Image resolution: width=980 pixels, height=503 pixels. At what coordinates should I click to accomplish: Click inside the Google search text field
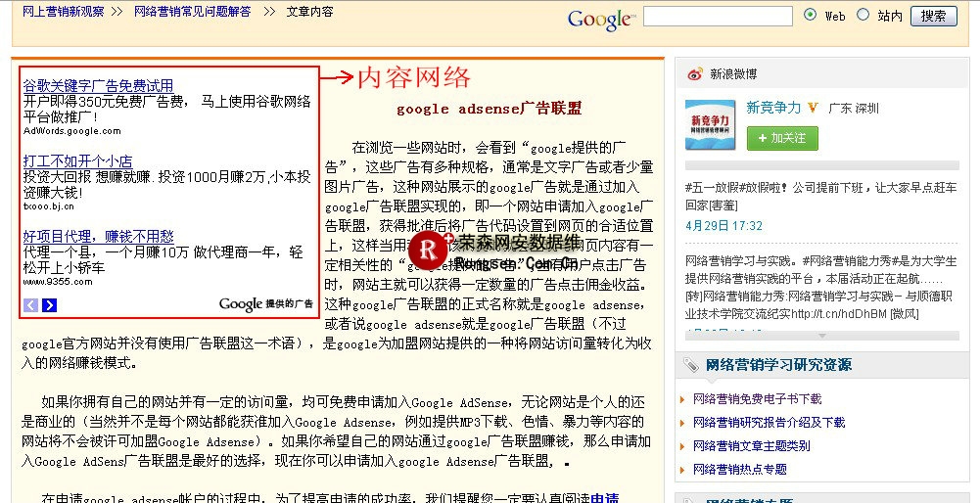coord(718,16)
